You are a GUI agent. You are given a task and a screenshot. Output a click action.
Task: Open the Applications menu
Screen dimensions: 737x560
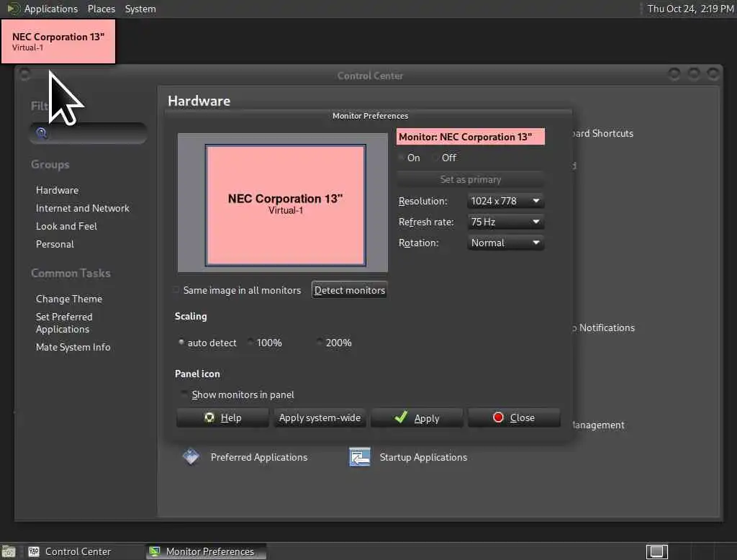(x=51, y=9)
